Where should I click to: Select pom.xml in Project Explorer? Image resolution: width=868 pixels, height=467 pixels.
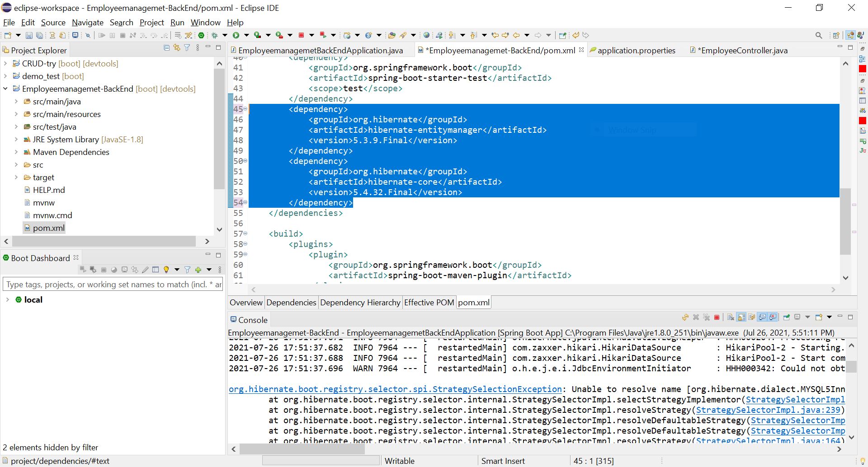[48, 228]
